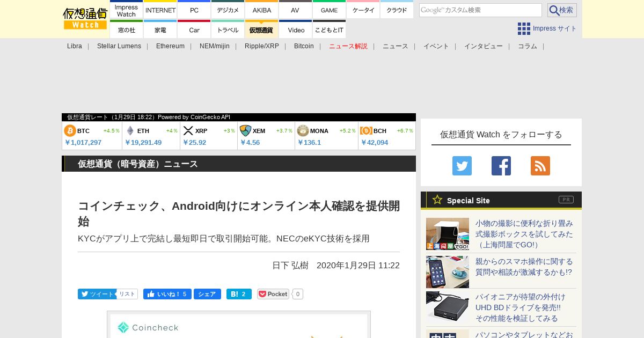Open the Impress Watch tab

[x=127, y=10]
